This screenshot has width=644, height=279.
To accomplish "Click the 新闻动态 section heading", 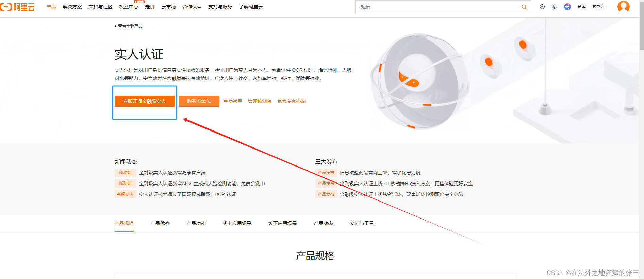I will 126,161.
